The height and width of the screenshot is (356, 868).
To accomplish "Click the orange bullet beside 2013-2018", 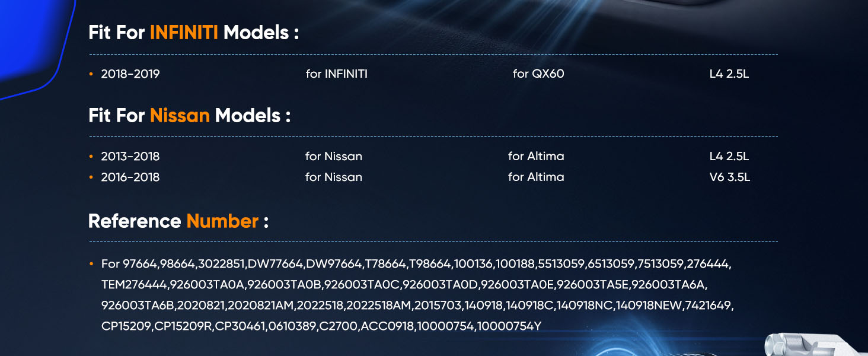I will click(91, 157).
